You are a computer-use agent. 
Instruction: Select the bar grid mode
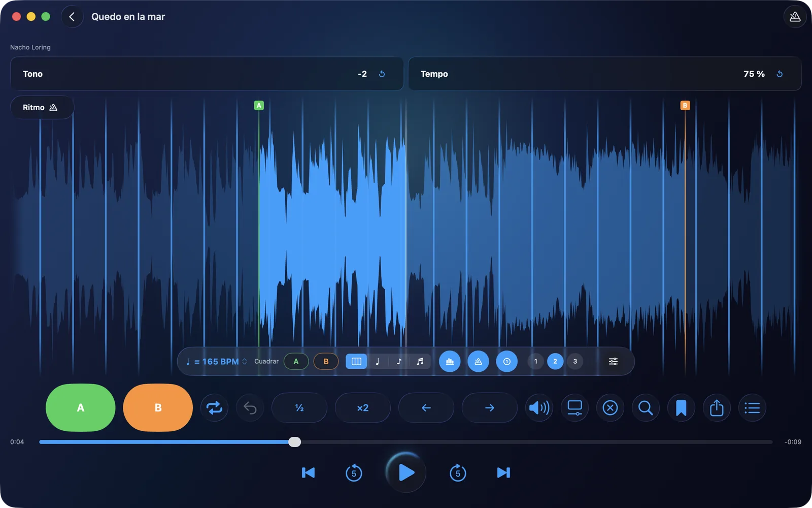(x=356, y=362)
